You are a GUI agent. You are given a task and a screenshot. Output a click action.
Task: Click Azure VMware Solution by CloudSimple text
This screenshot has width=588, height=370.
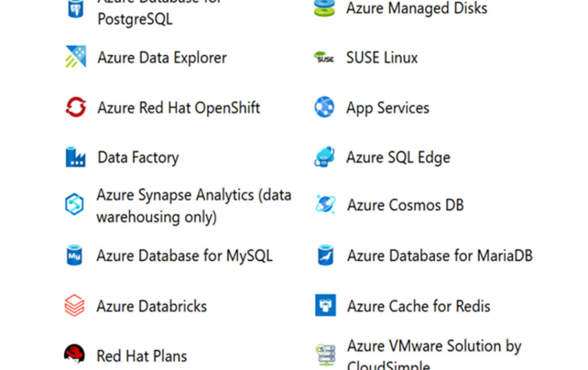click(434, 355)
